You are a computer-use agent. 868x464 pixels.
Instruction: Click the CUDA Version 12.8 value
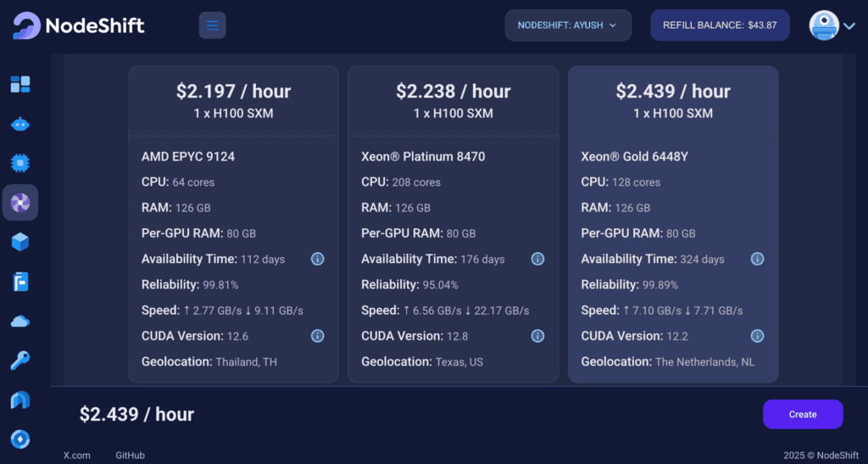click(x=457, y=336)
